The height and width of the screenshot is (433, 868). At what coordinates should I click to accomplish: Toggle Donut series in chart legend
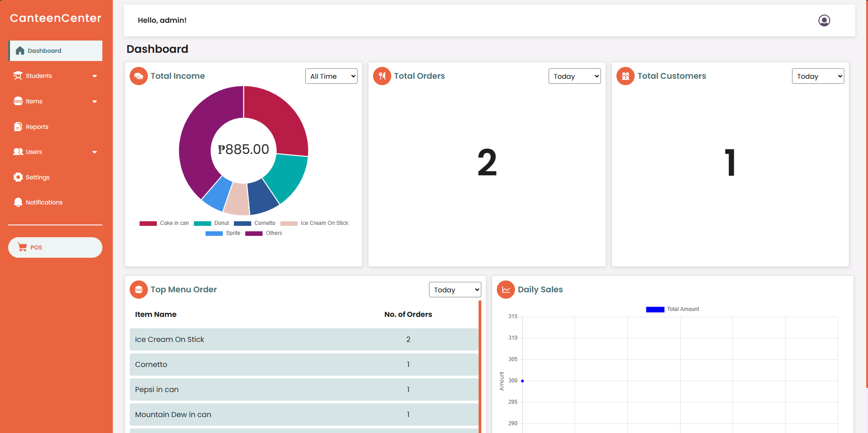pos(212,223)
